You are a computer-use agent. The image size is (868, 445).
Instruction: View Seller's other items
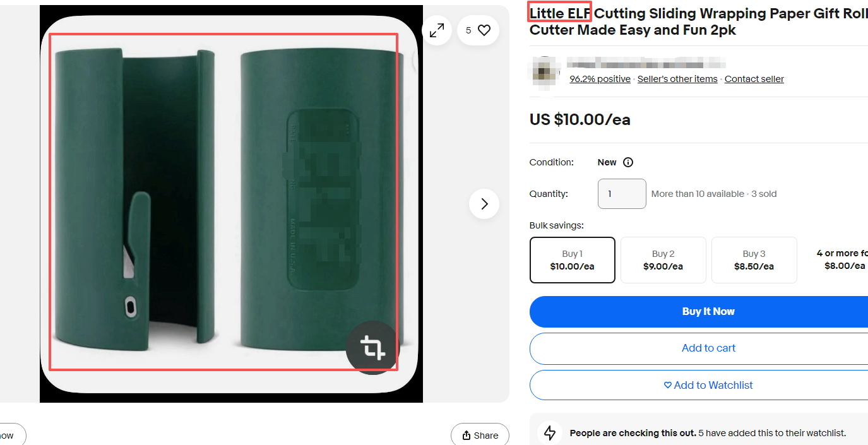677,79
